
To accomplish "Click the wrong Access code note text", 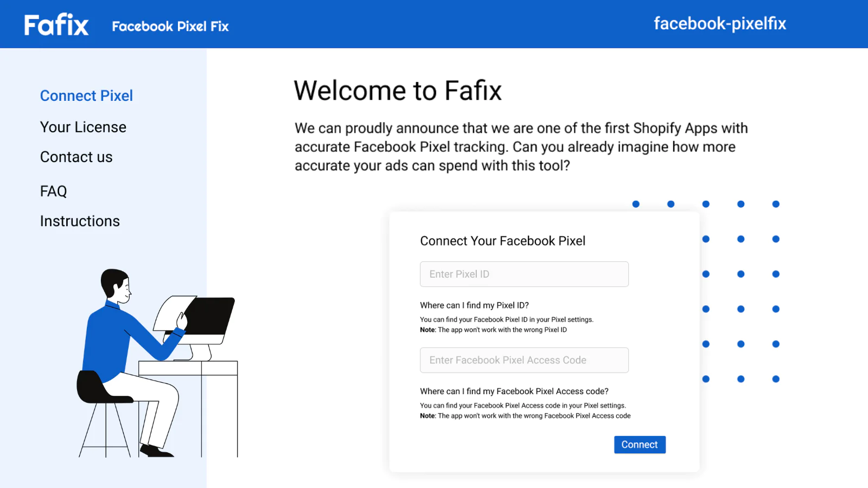I will (x=525, y=416).
